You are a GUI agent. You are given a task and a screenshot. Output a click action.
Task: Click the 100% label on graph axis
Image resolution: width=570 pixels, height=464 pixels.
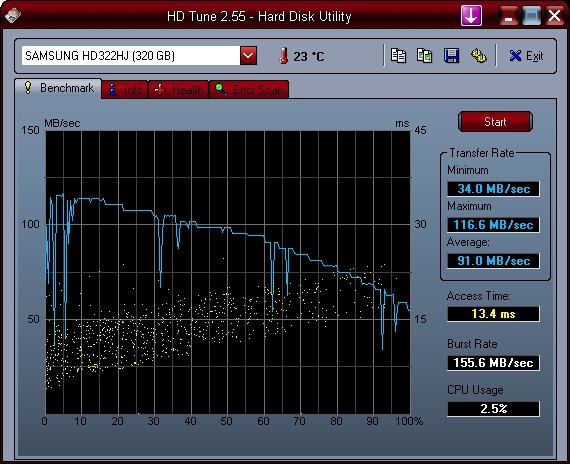pyautogui.click(x=409, y=421)
